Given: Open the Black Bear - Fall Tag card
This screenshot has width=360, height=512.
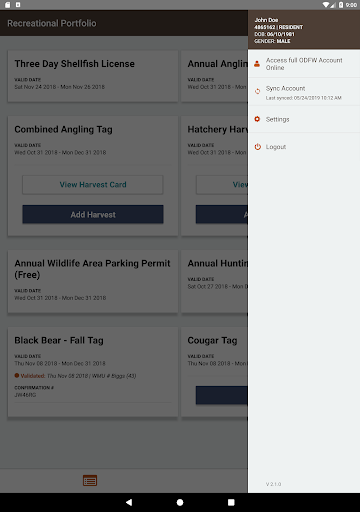Looking at the screenshot, I should pyautogui.click(x=93, y=372).
